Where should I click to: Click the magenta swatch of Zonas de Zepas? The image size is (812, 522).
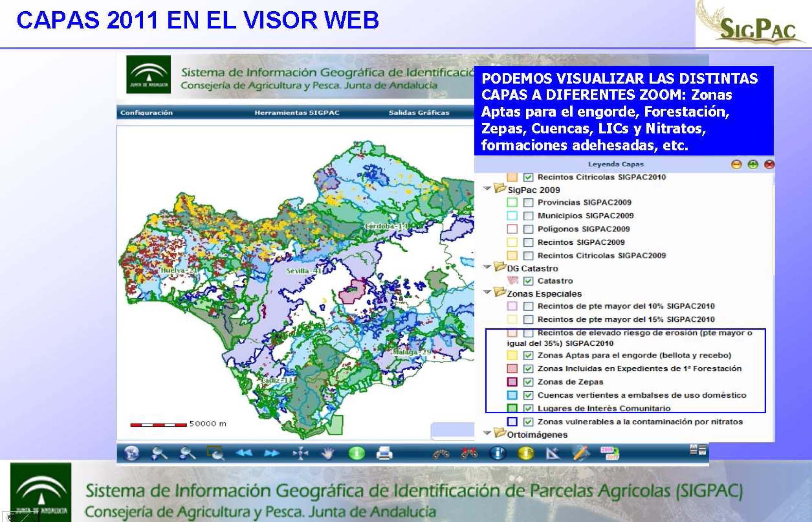coord(512,382)
